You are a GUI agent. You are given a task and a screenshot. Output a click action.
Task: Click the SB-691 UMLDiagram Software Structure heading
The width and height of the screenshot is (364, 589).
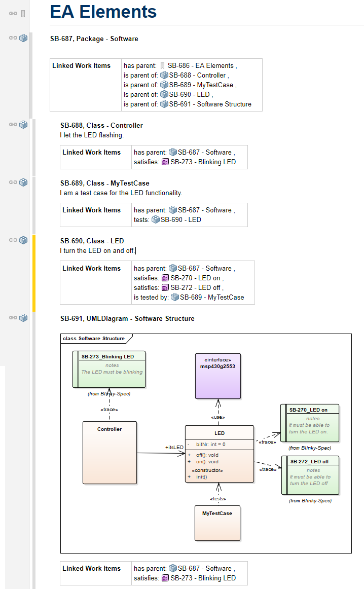tap(127, 318)
